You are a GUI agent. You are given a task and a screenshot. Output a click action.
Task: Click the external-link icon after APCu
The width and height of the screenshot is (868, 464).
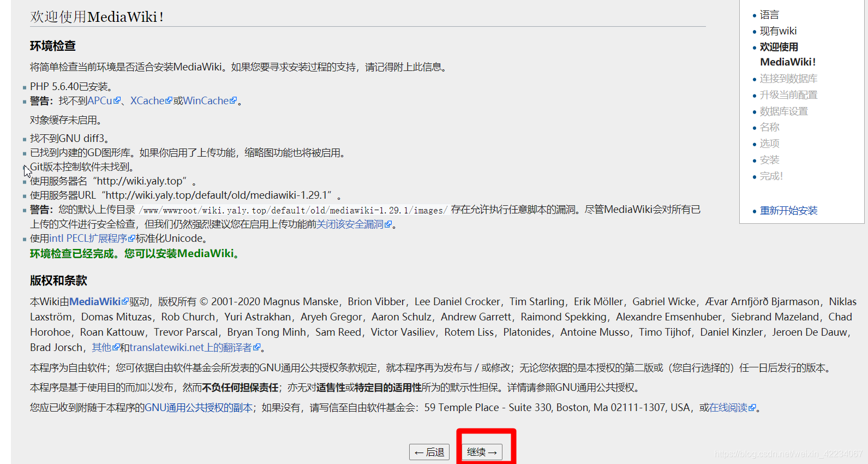[x=117, y=100]
